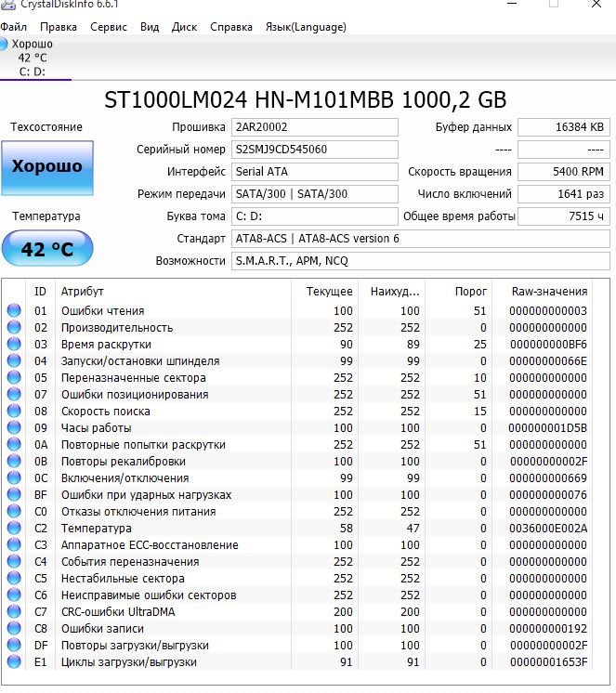Image resolution: width=616 pixels, height=693 pixels.
Task: Click the Serial number field S2SMJ9CD545060
Action: [x=314, y=150]
